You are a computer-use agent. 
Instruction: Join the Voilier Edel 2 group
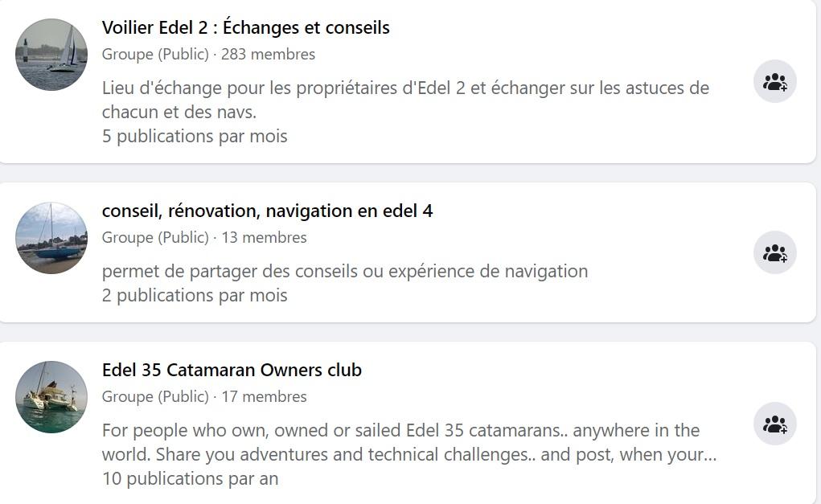775,82
